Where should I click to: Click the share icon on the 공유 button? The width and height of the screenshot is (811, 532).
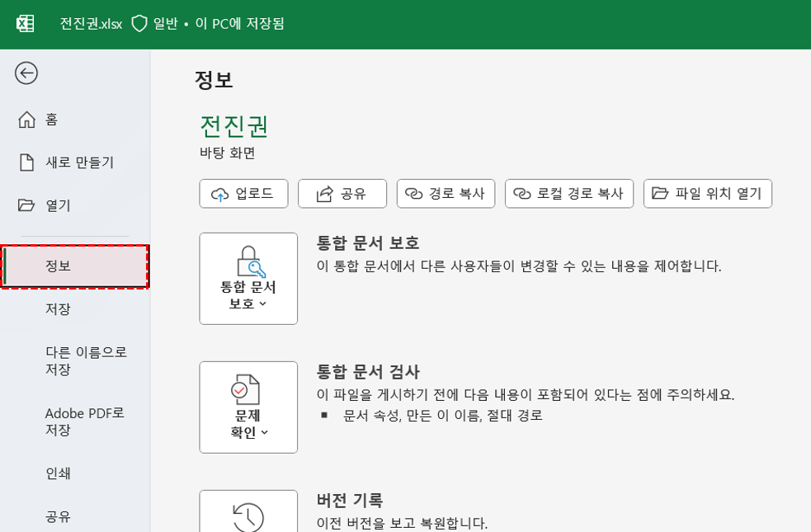[x=323, y=193]
